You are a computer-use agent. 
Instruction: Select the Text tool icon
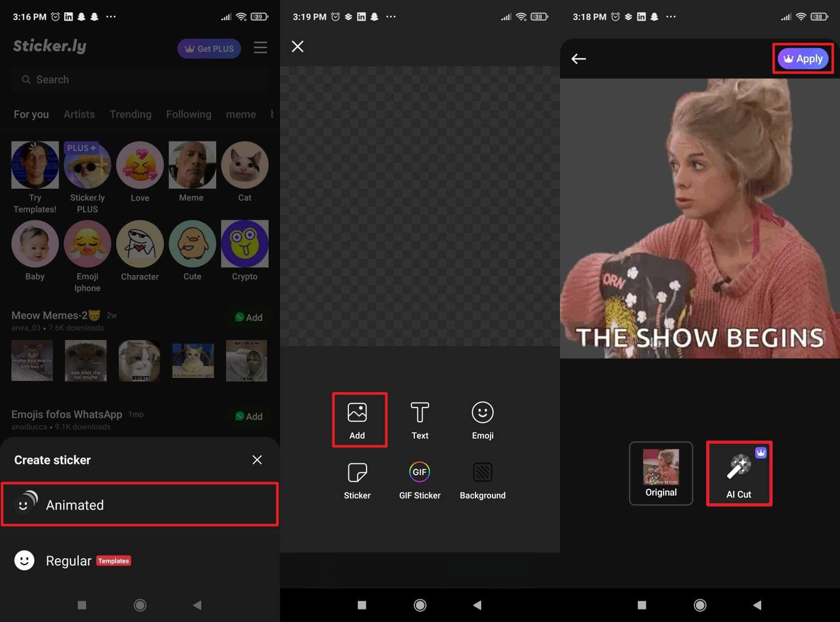coord(419,413)
